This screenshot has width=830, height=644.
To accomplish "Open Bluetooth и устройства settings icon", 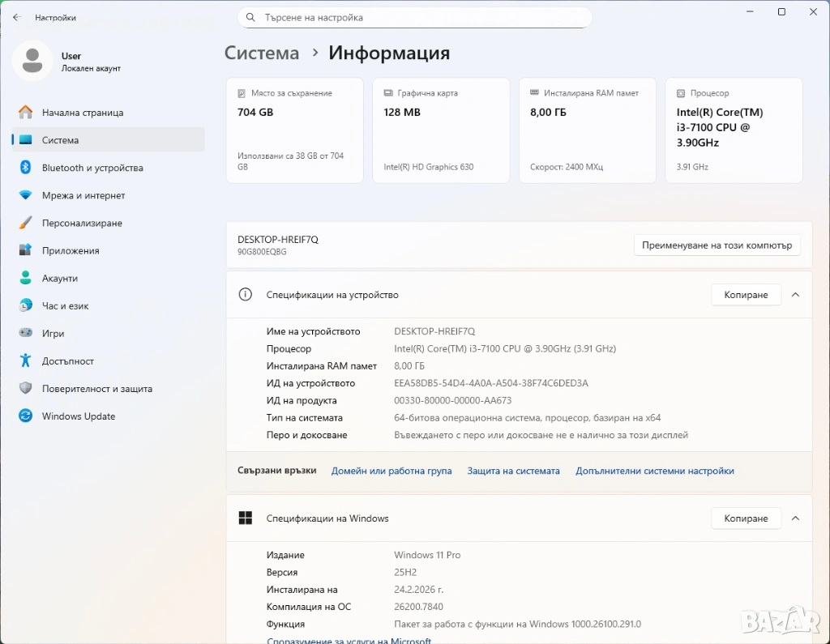I will click(x=26, y=168).
